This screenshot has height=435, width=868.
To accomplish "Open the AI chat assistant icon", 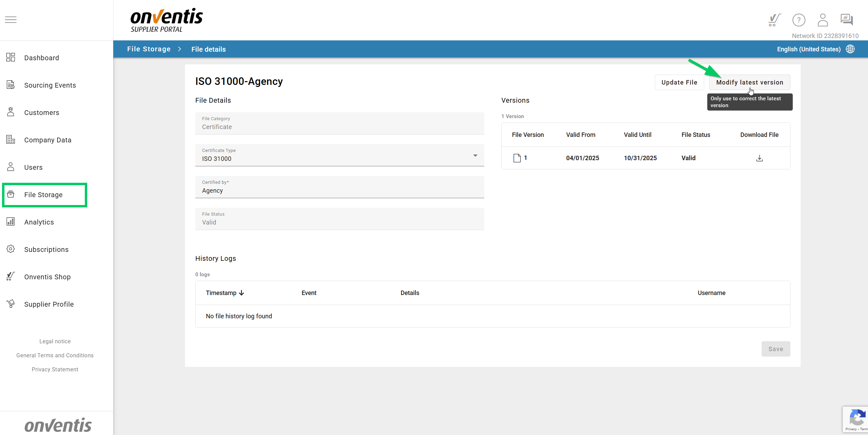I will 846,20.
